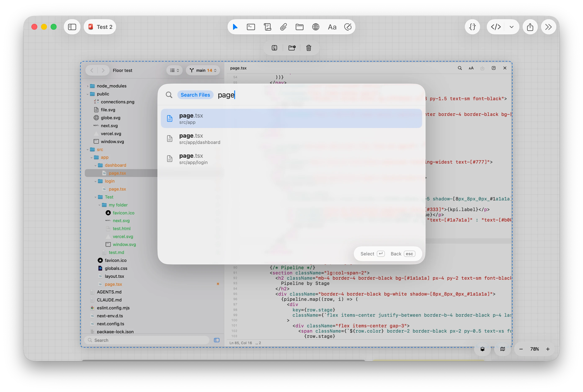Select the pencil draw tool
This screenshot has height=392, width=583.
pyautogui.click(x=348, y=27)
